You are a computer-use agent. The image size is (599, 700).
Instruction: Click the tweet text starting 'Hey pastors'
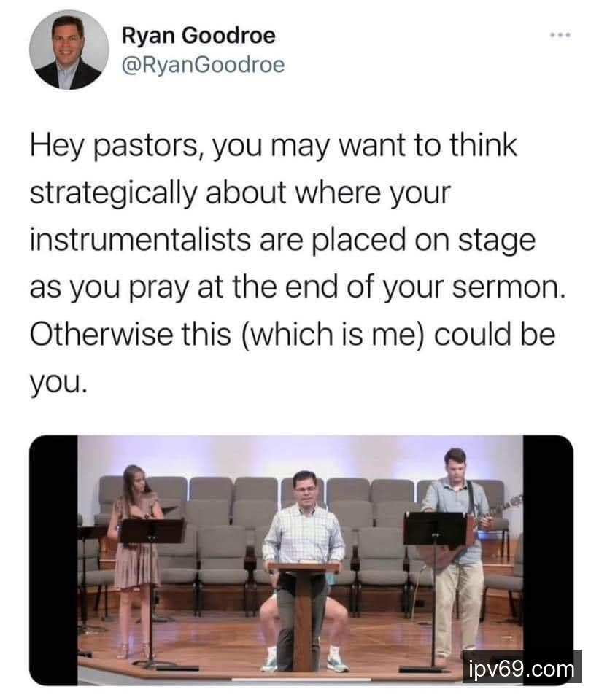coord(292,262)
